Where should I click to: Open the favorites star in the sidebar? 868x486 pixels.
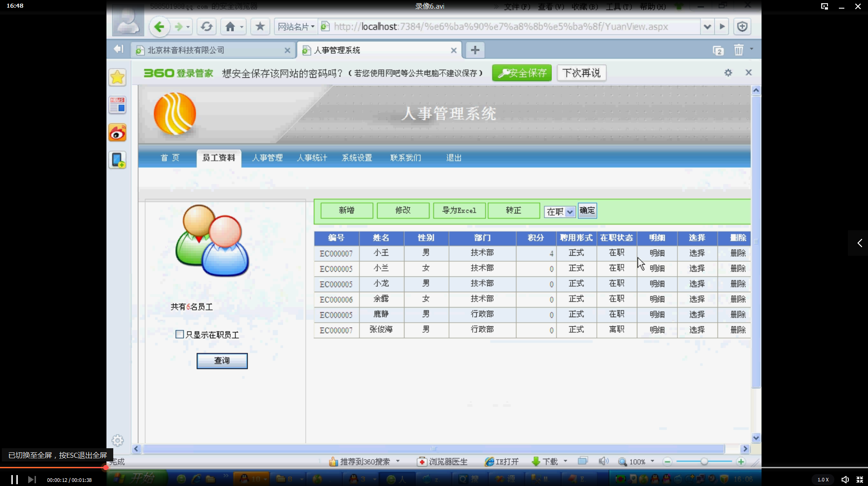[x=117, y=77]
